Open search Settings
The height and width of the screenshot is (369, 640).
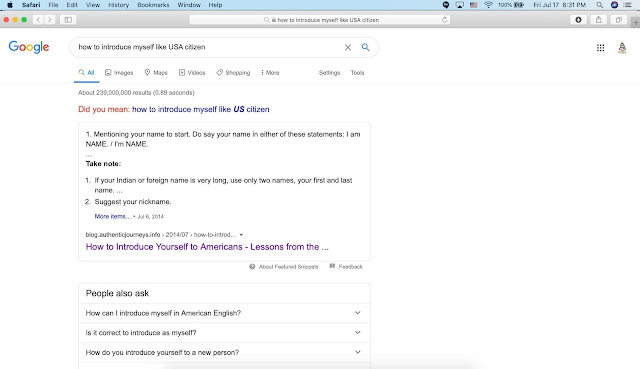(x=329, y=73)
